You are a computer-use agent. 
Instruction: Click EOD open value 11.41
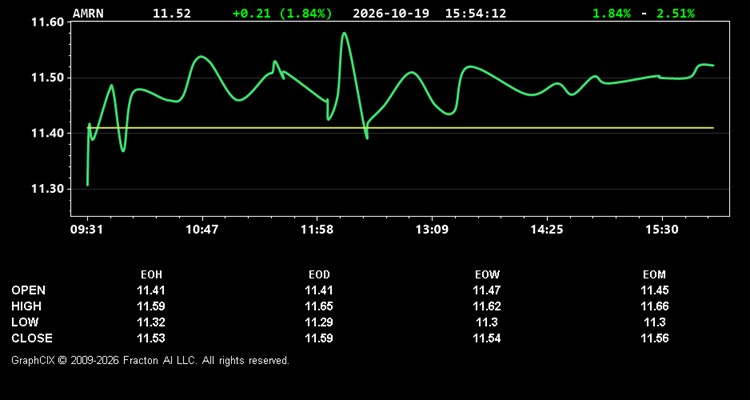point(319,290)
